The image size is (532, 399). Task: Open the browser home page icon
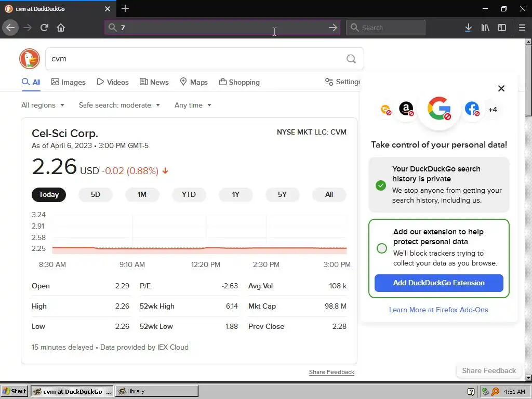pyautogui.click(x=61, y=28)
